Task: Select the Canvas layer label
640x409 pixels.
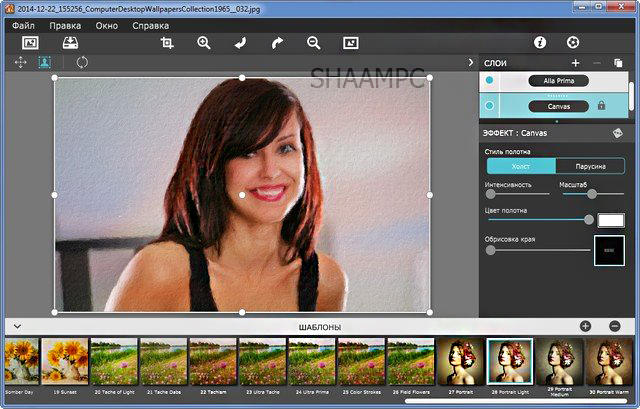Action: pos(558,107)
